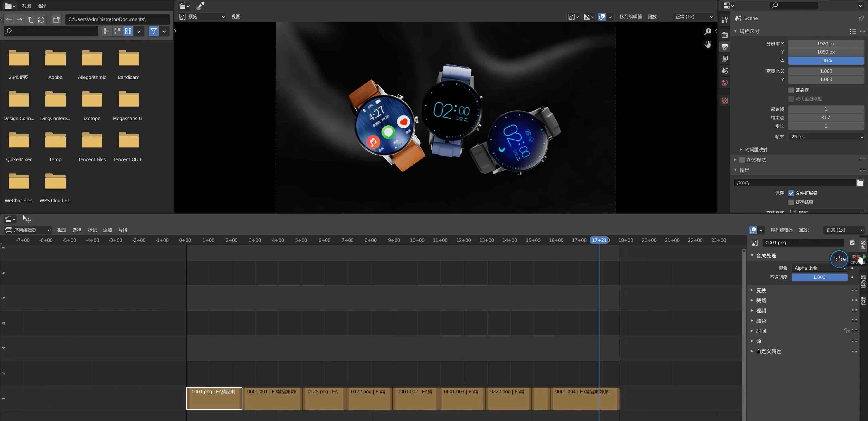Activate the preview pan hand tool

[708, 45]
